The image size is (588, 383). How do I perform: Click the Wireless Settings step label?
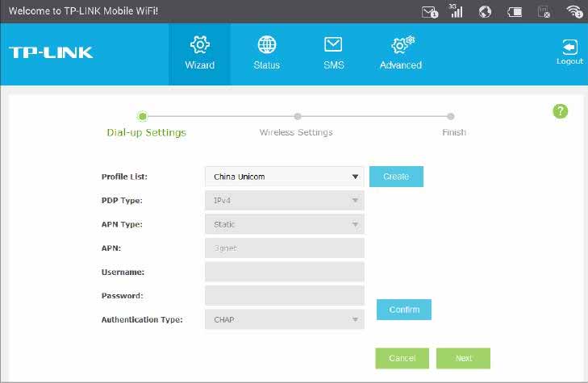point(296,132)
